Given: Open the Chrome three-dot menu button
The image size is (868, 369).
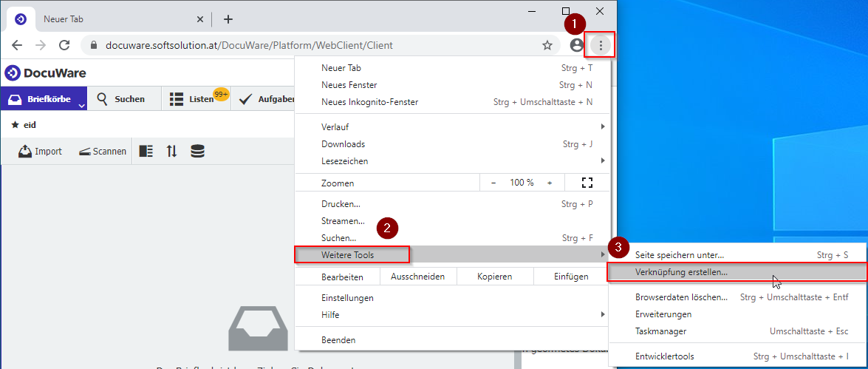Looking at the screenshot, I should point(601,45).
